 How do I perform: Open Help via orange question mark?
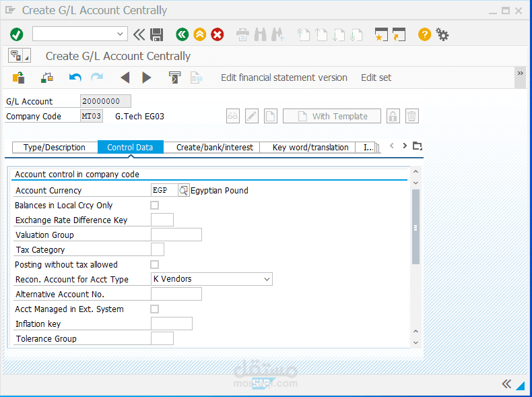tap(424, 34)
